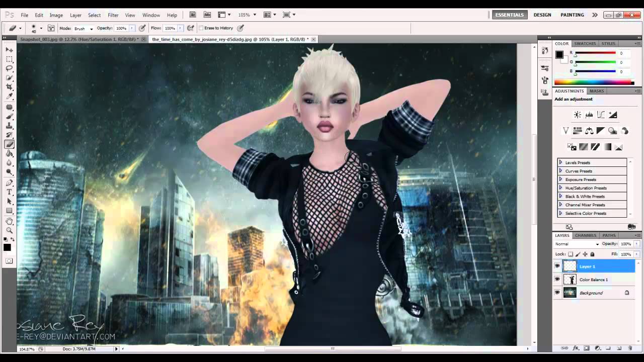Image resolution: width=644 pixels, height=362 pixels.
Task: Switch to the Design workspace
Action: click(542, 15)
